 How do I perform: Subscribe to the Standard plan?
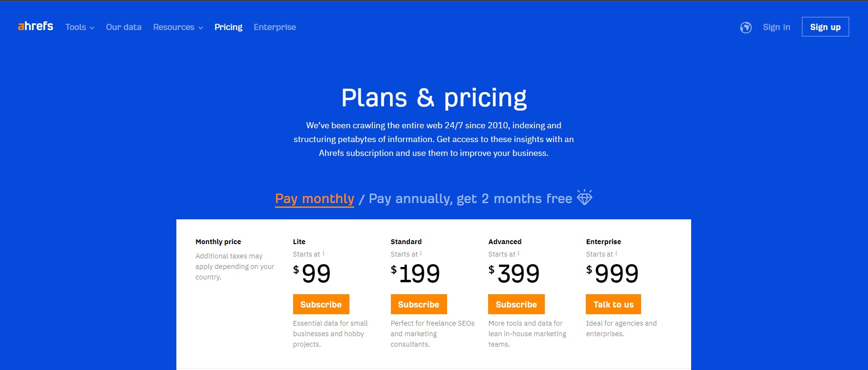tap(419, 304)
